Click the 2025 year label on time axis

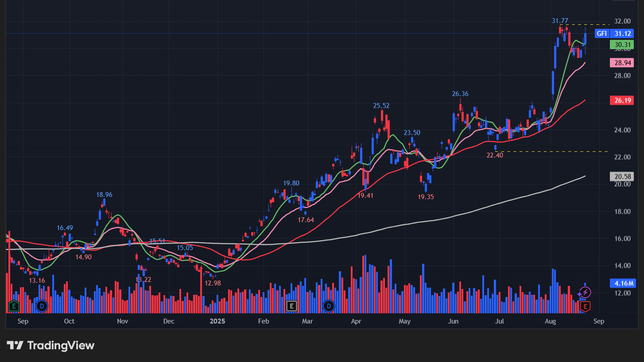[217, 321]
